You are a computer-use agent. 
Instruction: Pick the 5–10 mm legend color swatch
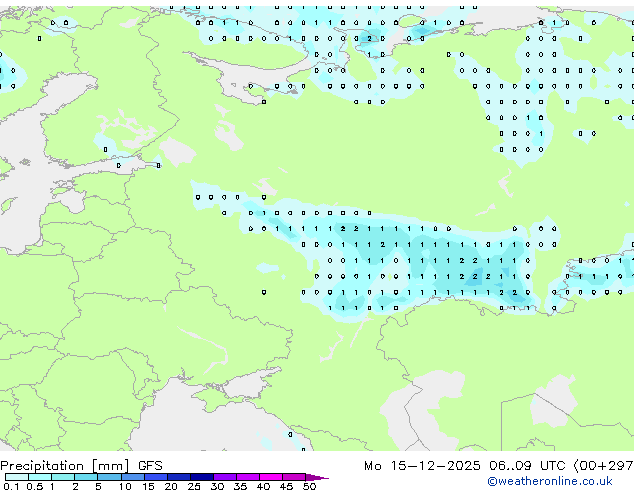[x=109, y=477]
